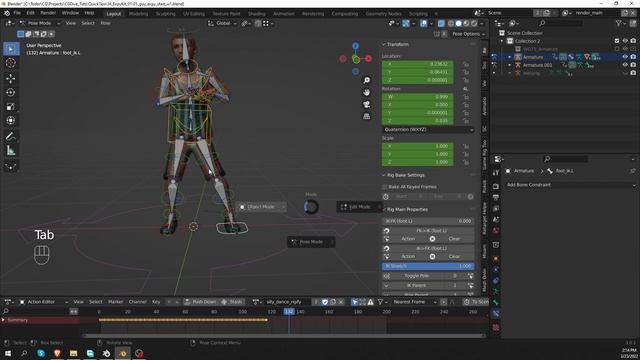
Task: Collapse Rig Bake Settings panel
Action: point(406,175)
